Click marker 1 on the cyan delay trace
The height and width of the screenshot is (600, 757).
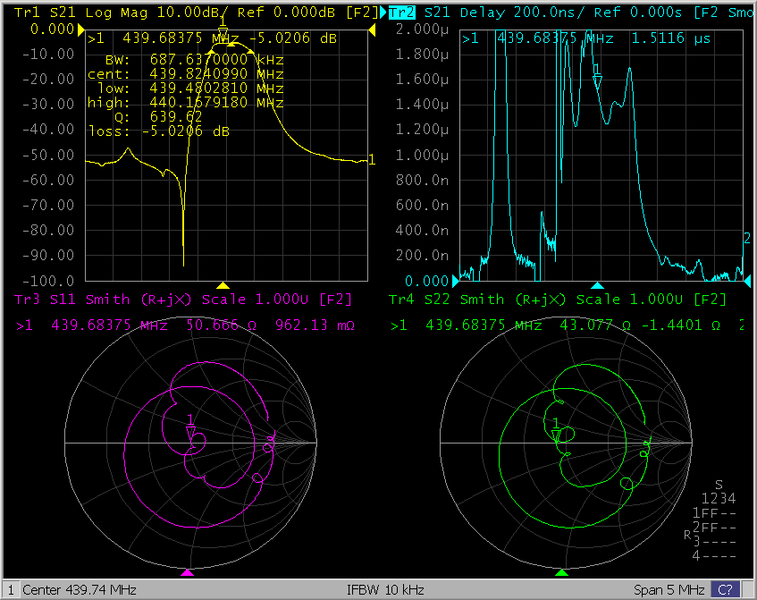pos(597,82)
